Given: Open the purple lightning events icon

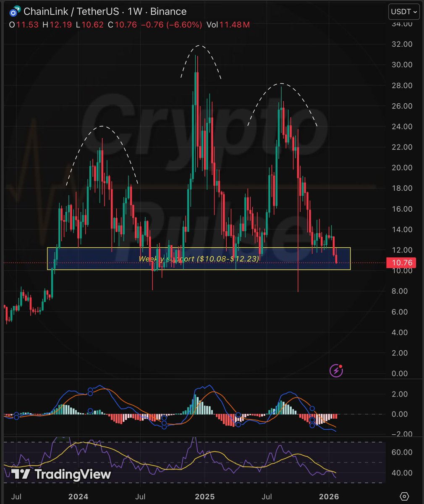Looking at the screenshot, I should coord(337,370).
